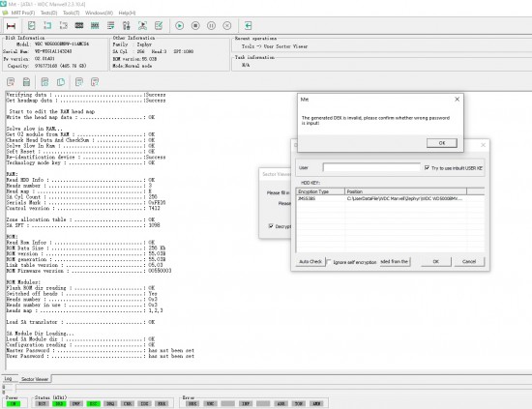
Task: Click OK in the invalid DEK message box
Action: tap(442, 143)
